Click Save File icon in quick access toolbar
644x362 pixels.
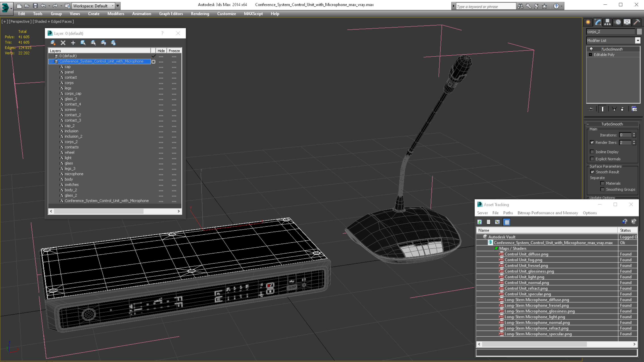(35, 6)
